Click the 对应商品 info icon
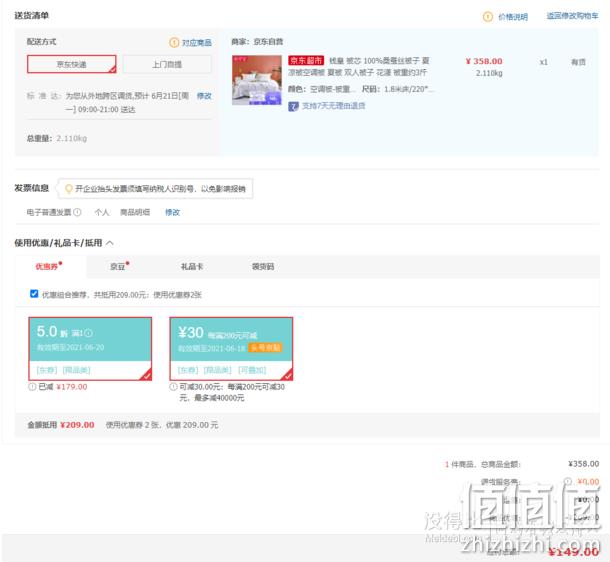 pos(174,42)
